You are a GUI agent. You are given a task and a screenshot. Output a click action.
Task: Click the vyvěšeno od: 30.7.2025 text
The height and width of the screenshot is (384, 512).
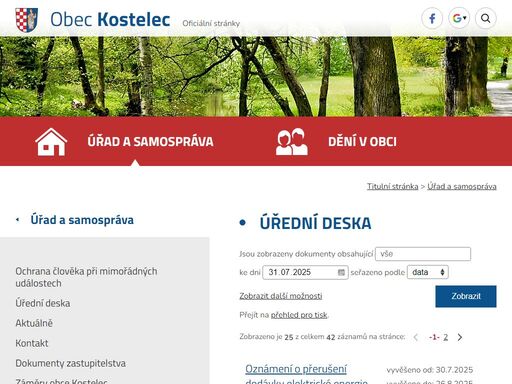click(x=430, y=370)
